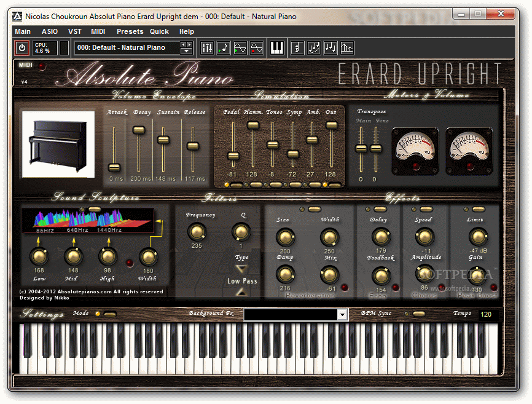Image resolution: width=532 pixels, height=404 pixels.
Task: Open the Quick menu
Action: point(159,31)
